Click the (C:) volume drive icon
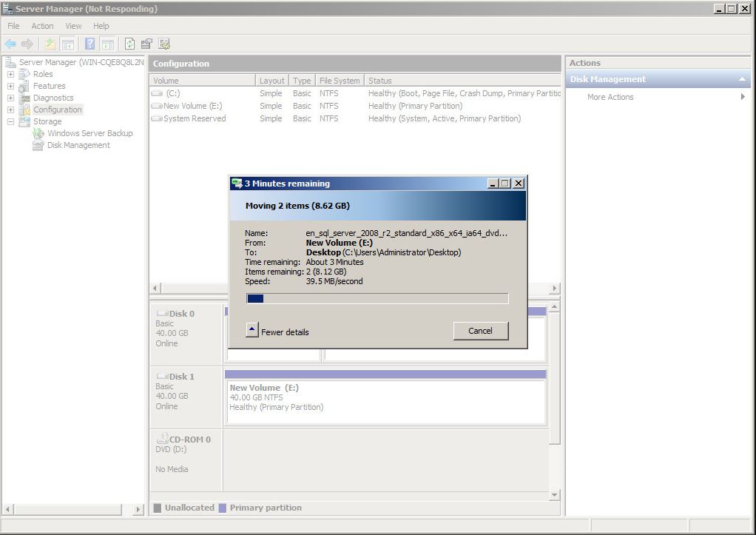Image resolution: width=756 pixels, height=535 pixels. pyautogui.click(x=157, y=93)
